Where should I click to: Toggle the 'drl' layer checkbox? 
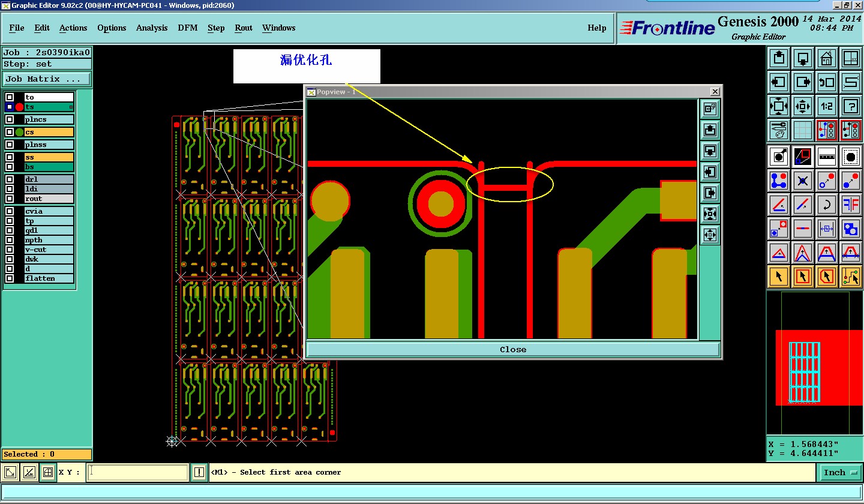(10, 179)
